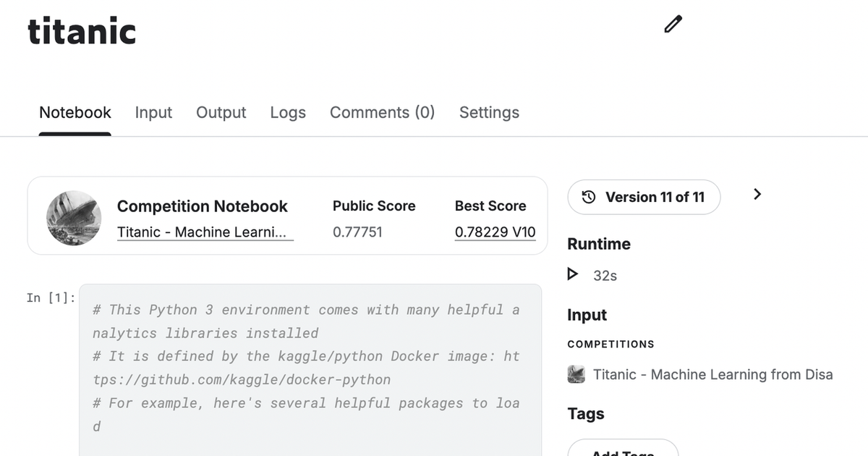Switch to the Notebook tab
The height and width of the screenshot is (456, 868).
click(75, 113)
